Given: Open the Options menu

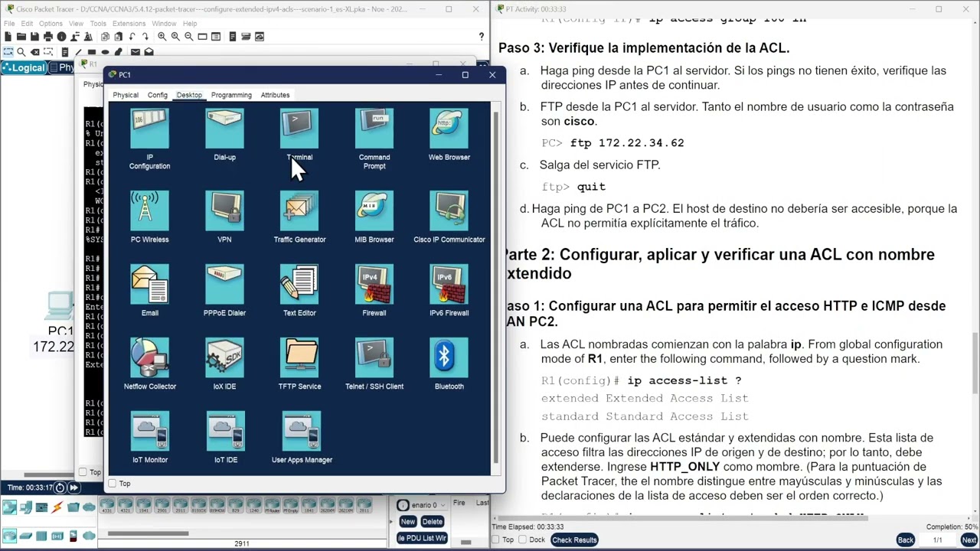Looking at the screenshot, I should [x=51, y=24].
